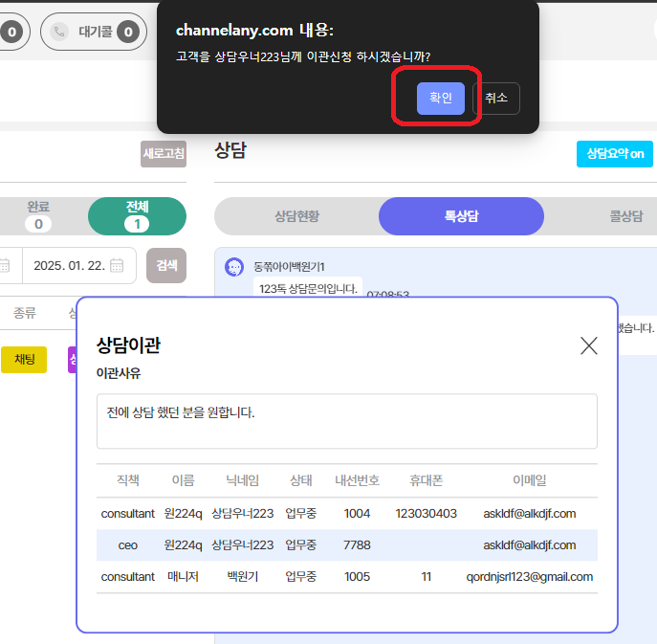The image size is (657, 644).
Task: Close the 상담이관 dialog with the X
Action: tap(589, 345)
